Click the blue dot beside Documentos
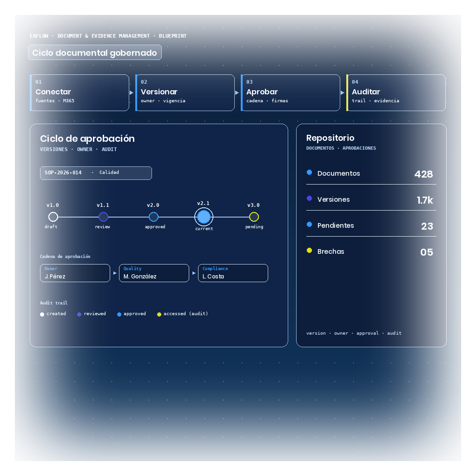This screenshot has height=476, width=476. (x=309, y=172)
